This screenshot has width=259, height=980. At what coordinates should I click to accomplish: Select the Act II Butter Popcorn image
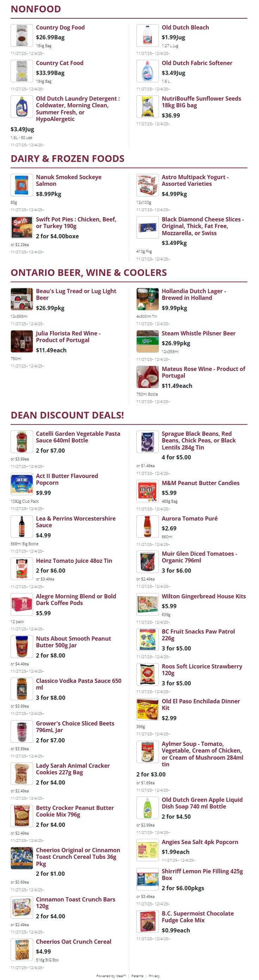[22, 484]
